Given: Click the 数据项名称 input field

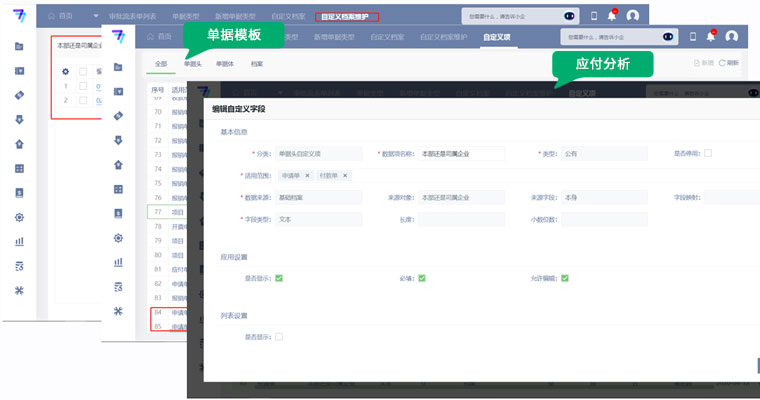Looking at the screenshot, I should click(461, 154).
